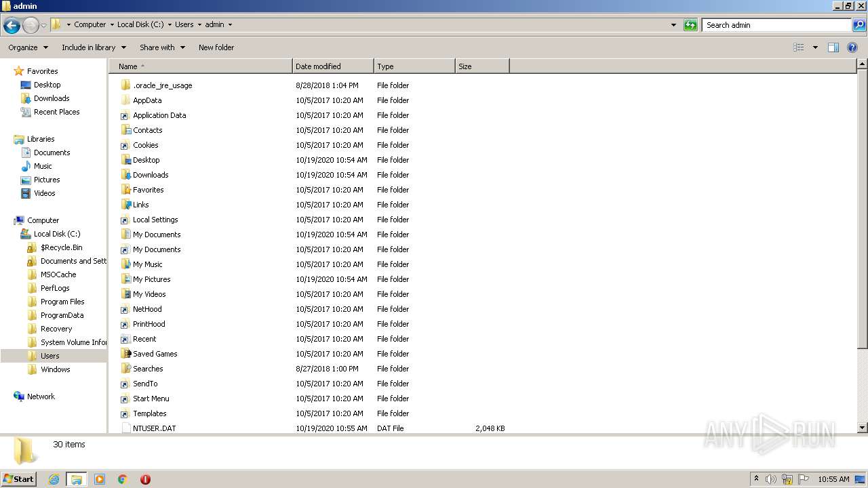The image size is (868, 488).
Task: Select the Desktop folder icon in file list
Action: 125,160
